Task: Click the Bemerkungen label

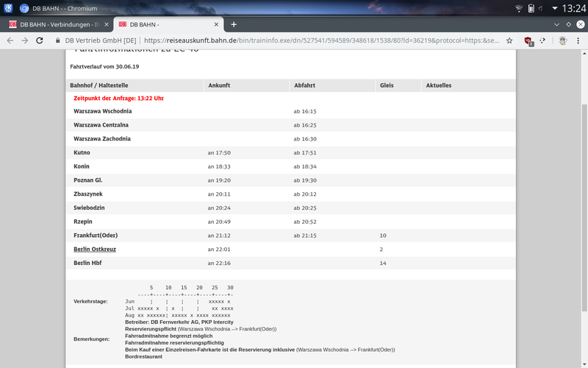Action: (x=91, y=339)
